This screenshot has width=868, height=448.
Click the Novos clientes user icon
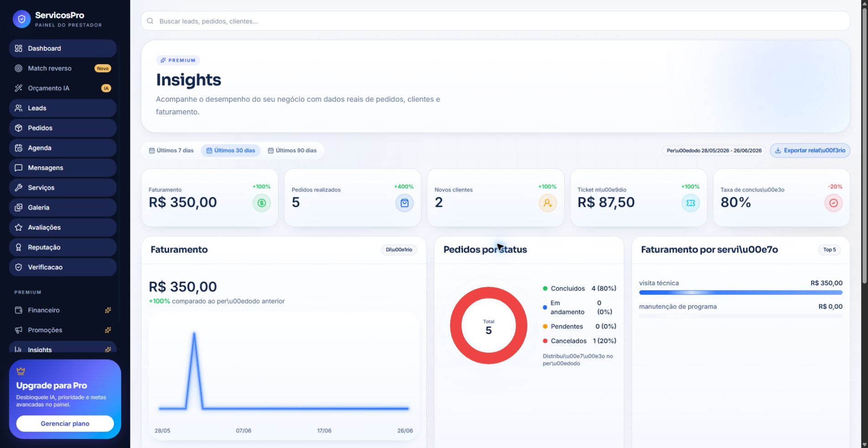(548, 203)
